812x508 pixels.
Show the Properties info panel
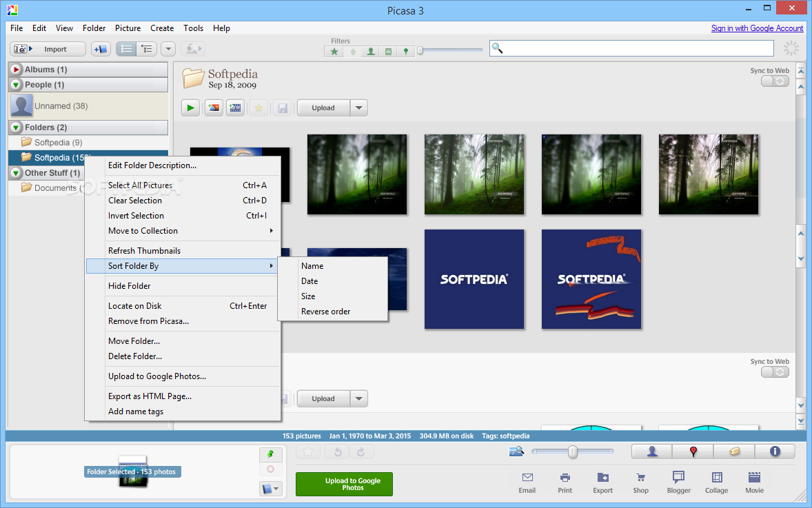coord(775,451)
